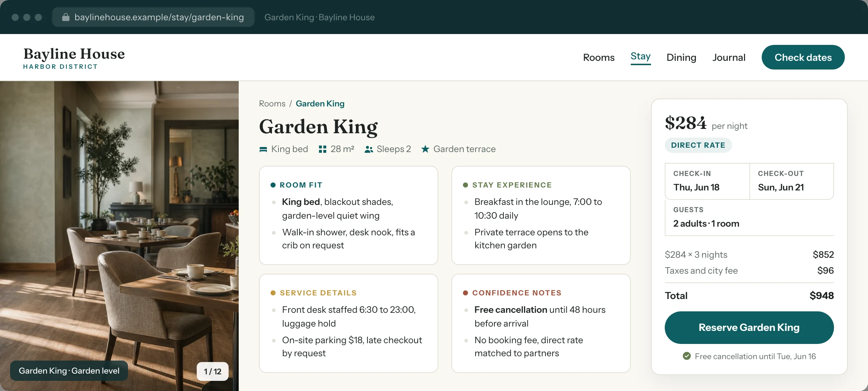This screenshot has height=391, width=868.
Task: Click the ROOM FIT card heading
Action: click(301, 185)
